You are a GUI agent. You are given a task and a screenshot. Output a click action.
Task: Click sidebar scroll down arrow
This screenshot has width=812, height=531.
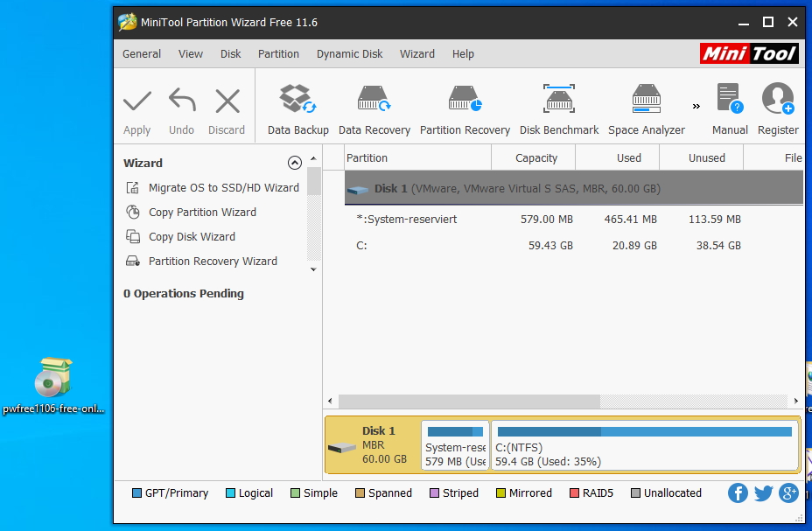pos(313,269)
